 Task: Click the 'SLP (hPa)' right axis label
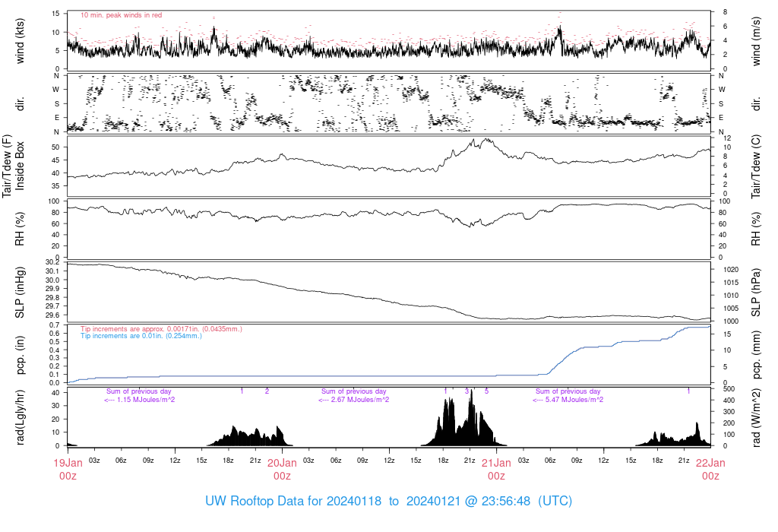click(756, 293)
